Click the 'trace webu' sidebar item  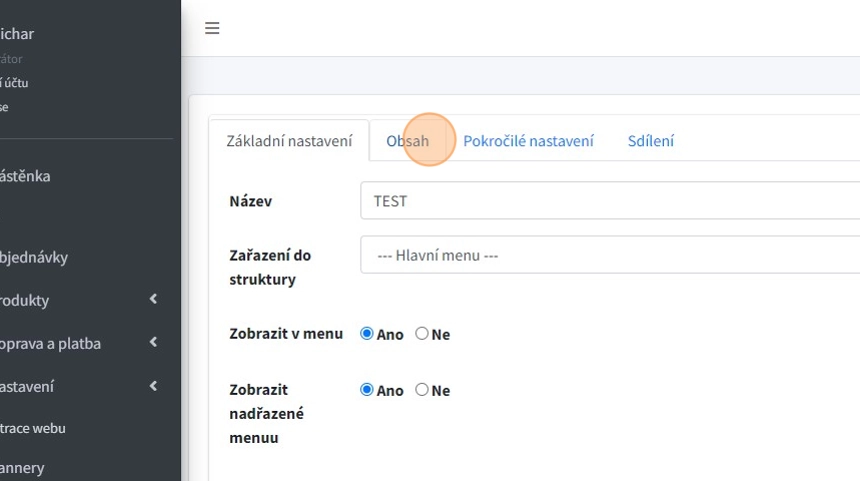(x=33, y=428)
